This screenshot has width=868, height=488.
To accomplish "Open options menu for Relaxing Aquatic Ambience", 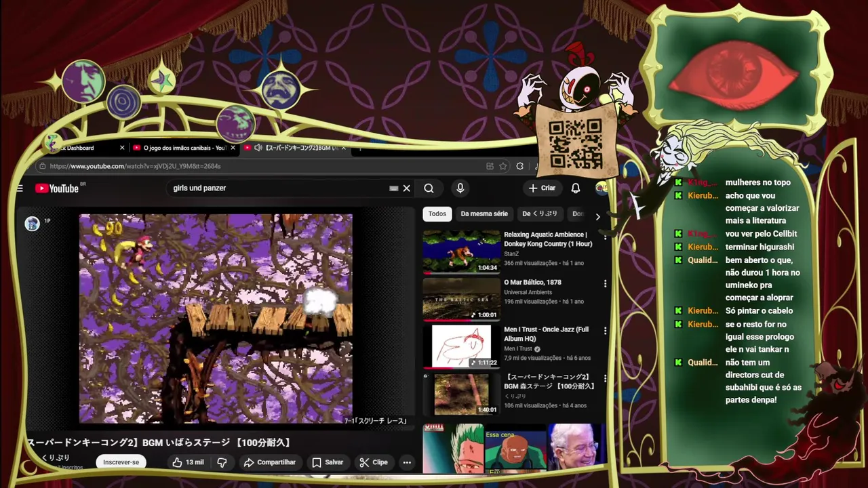I will click(x=605, y=237).
